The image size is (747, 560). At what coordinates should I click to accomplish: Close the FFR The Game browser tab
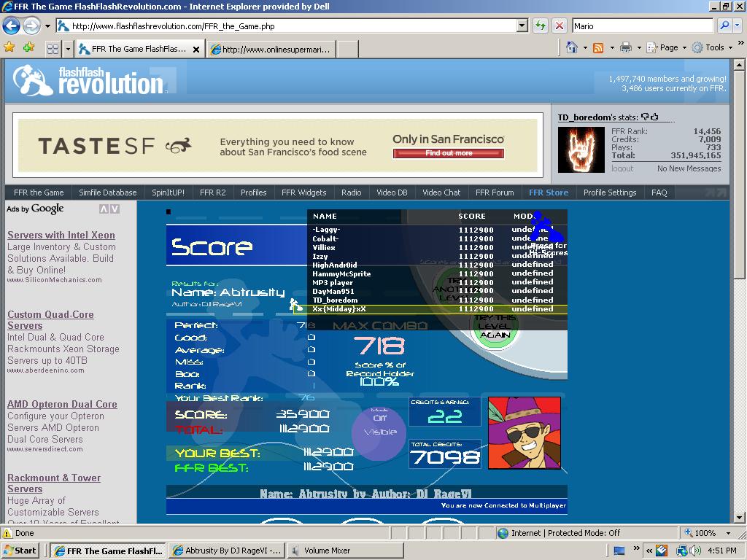(196, 49)
